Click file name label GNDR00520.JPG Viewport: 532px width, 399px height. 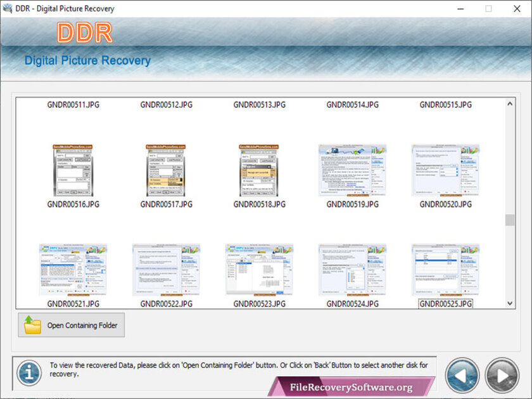click(x=445, y=204)
